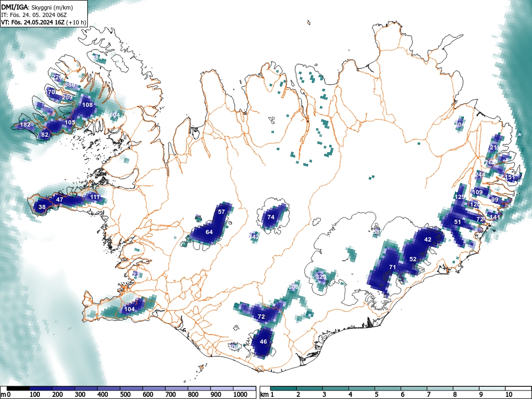Image resolution: width=532 pixels, height=399 pixels.
Task: Click the 'VT: Fös. 24.05.2024 16Z (+10 h)' line
Action: 44,22
